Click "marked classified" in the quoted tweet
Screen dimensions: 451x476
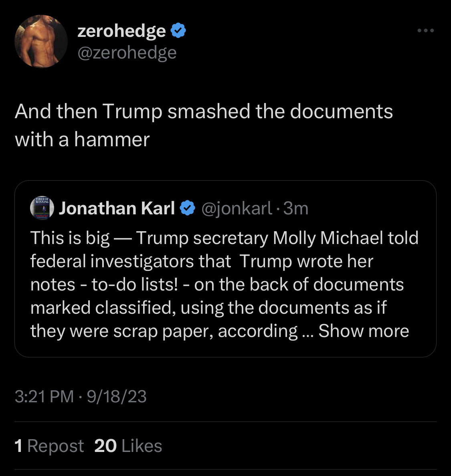(103, 308)
